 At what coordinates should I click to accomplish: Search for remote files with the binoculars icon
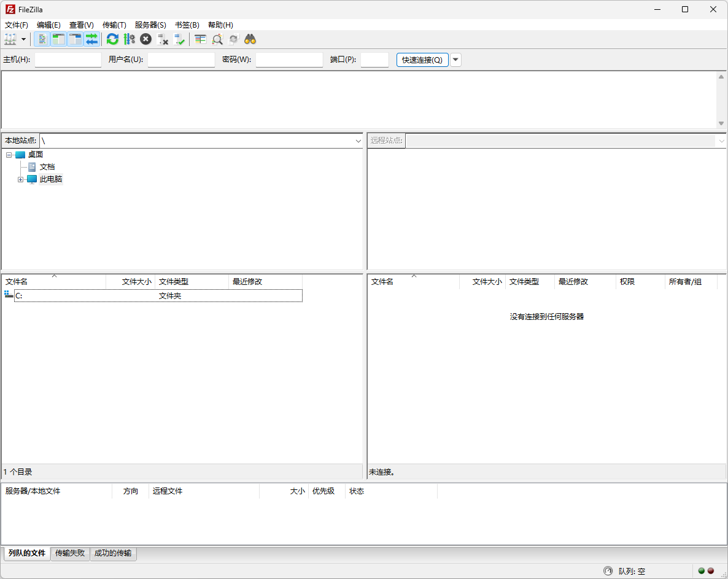pyautogui.click(x=250, y=39)
